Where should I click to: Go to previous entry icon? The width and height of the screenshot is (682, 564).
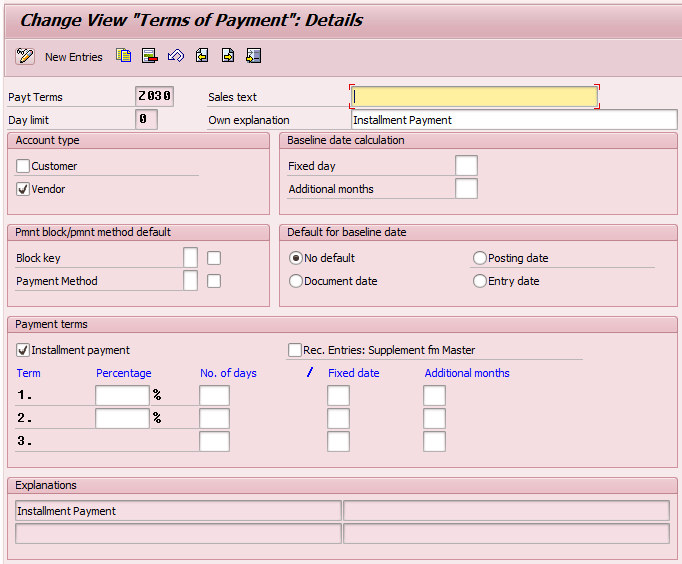[202, 56]
